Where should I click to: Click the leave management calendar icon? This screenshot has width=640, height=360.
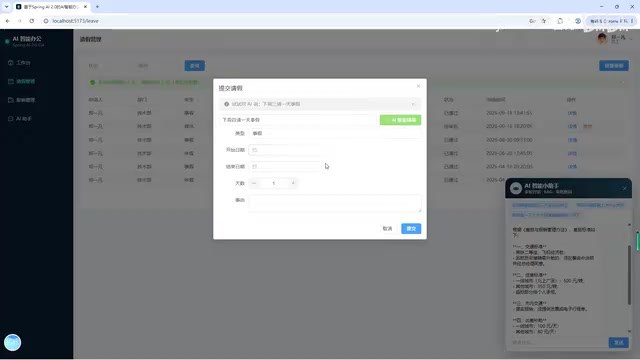point(11,81)
